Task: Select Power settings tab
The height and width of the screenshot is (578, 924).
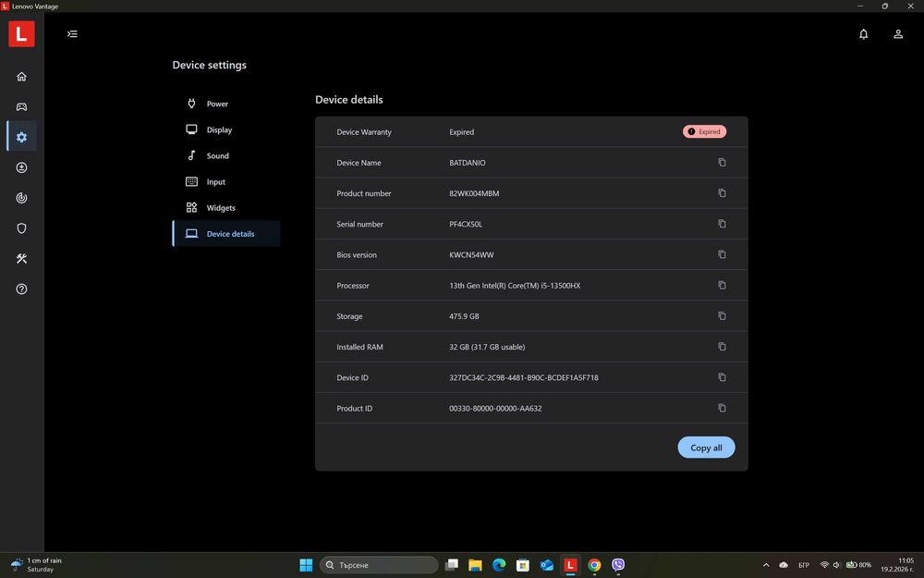Action: click(x=226, y=104)
